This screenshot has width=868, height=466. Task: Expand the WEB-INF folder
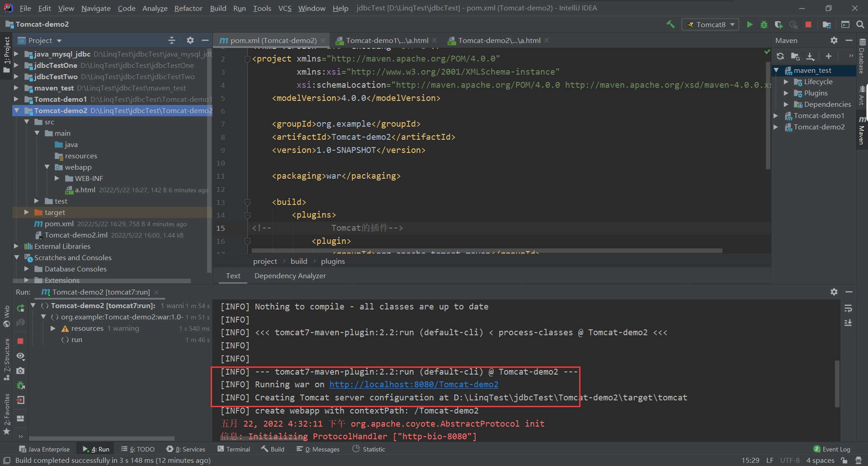point(57,178)
